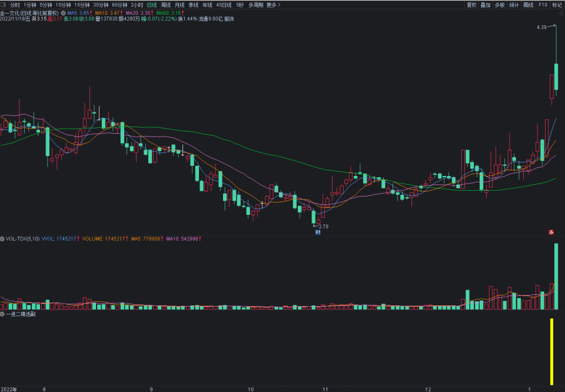Switch to the 分时 intraday view
565x392 pixels.
tap(15, 5)
